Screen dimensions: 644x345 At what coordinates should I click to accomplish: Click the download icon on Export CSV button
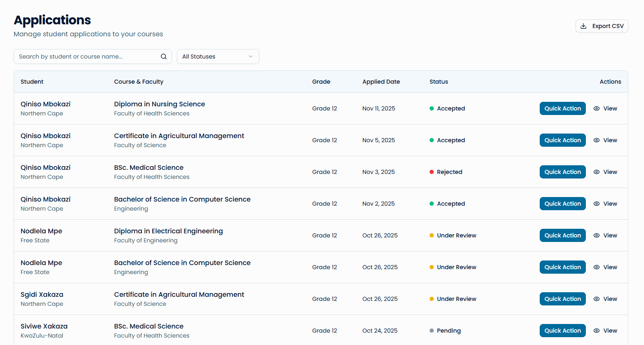pos(583,26)
